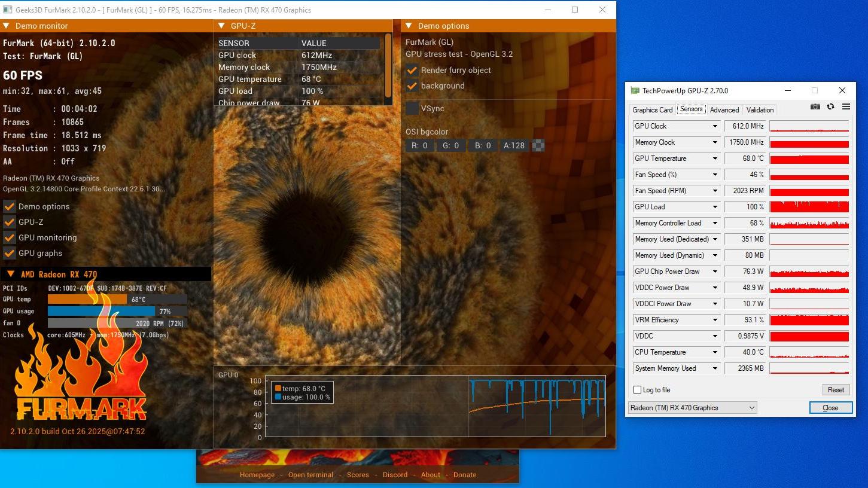Open the Discord link

coord(395,475)
